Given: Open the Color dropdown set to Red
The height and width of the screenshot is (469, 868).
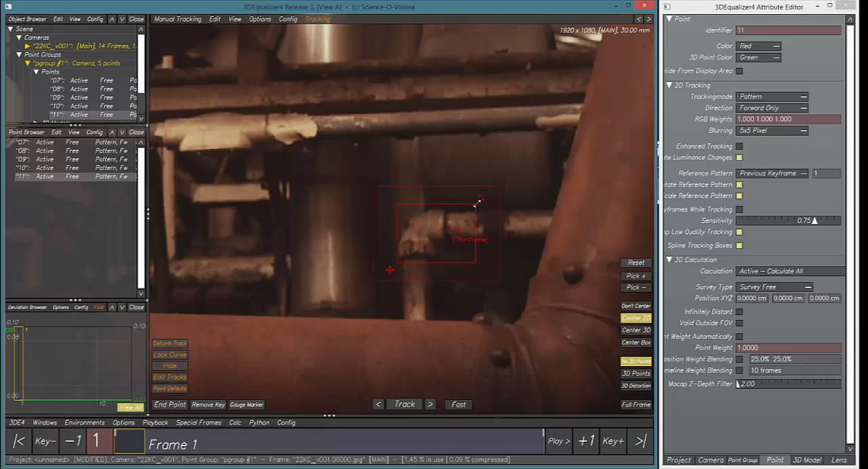Looking at the screenshot, I should [758, 46].
